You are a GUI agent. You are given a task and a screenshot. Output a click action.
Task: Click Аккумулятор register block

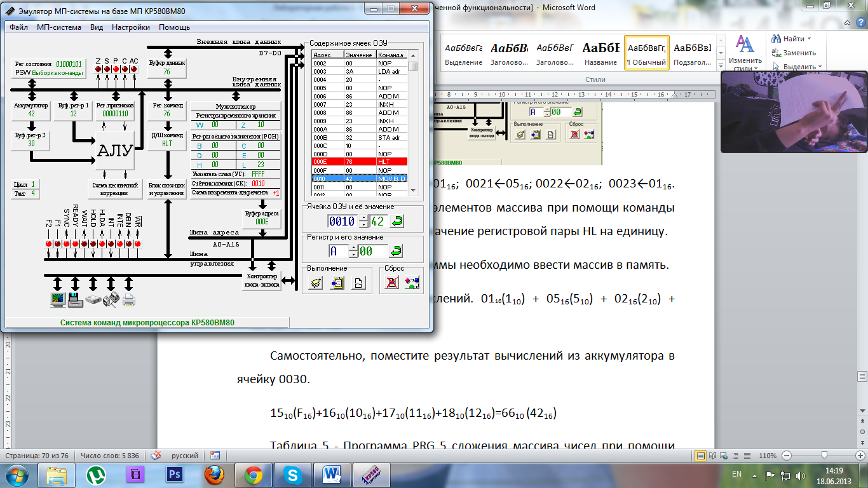click(31, 110)
